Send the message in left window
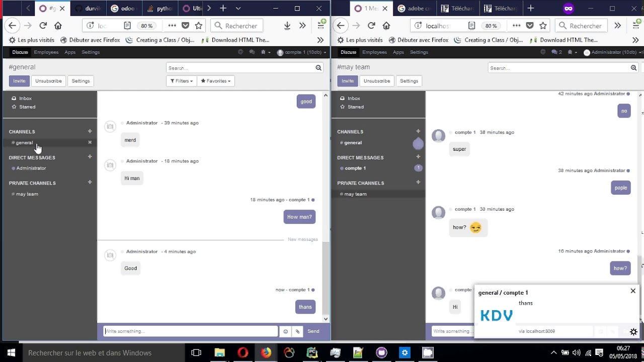 click(x=313, y=331)
